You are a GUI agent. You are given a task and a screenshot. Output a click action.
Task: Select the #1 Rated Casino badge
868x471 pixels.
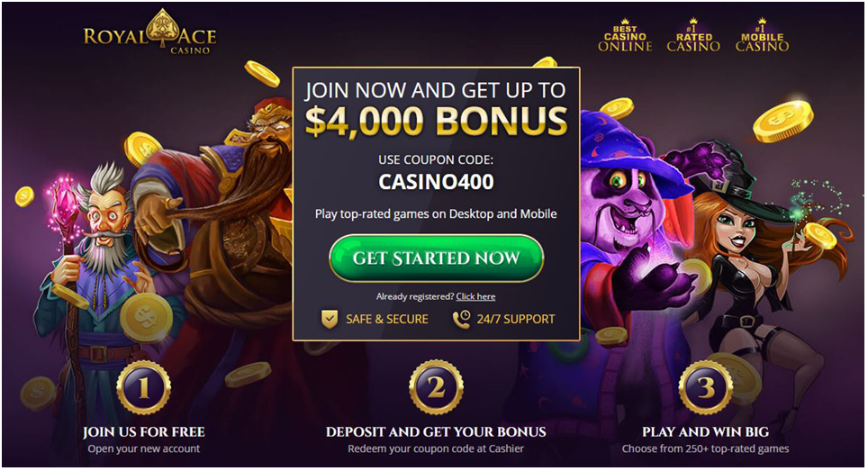tap(693, 35)
